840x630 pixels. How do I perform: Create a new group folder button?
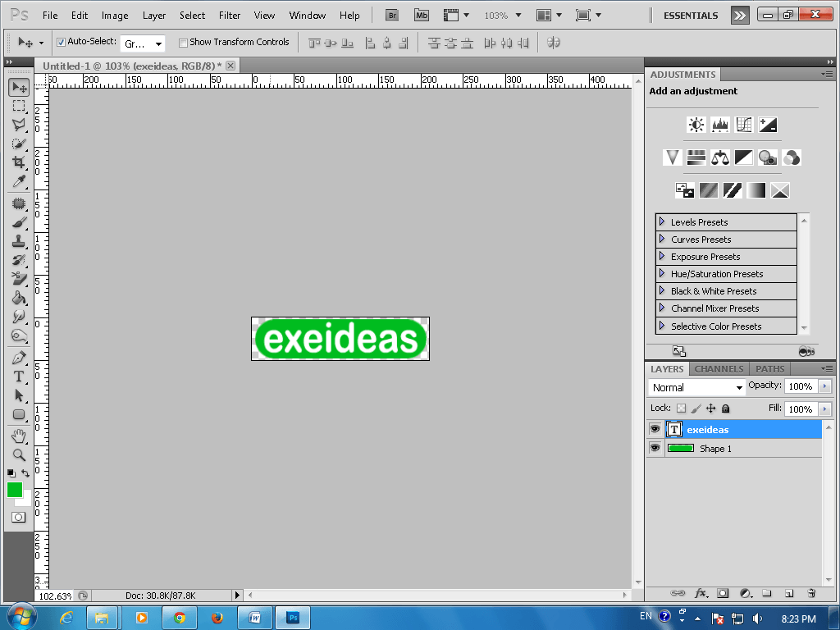pyautogui.click(x=767, y=593)
